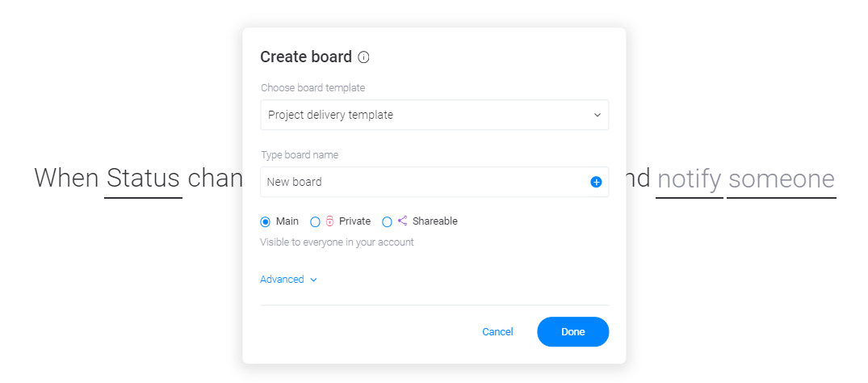Screen dimensions: 868x383
Task: Open the Project delivery template dropdown
Action: click(x=434, y=115)
